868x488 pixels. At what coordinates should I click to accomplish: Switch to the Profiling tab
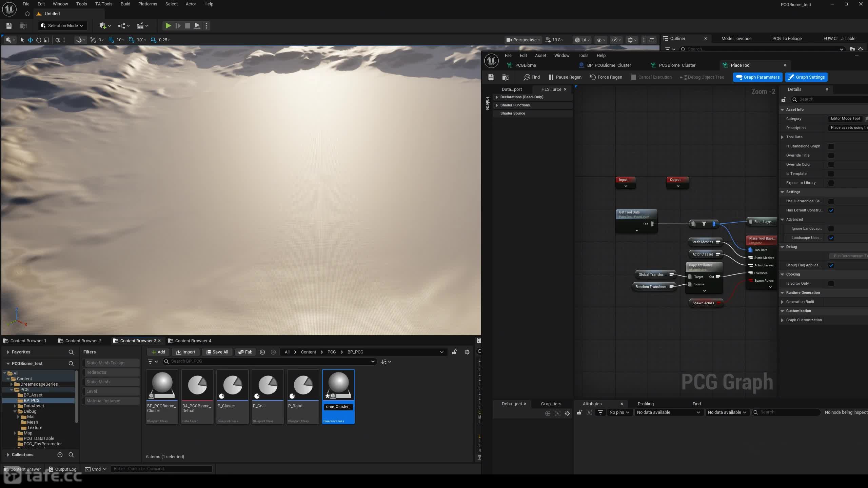pyautogui.click(x=646, y=404)
